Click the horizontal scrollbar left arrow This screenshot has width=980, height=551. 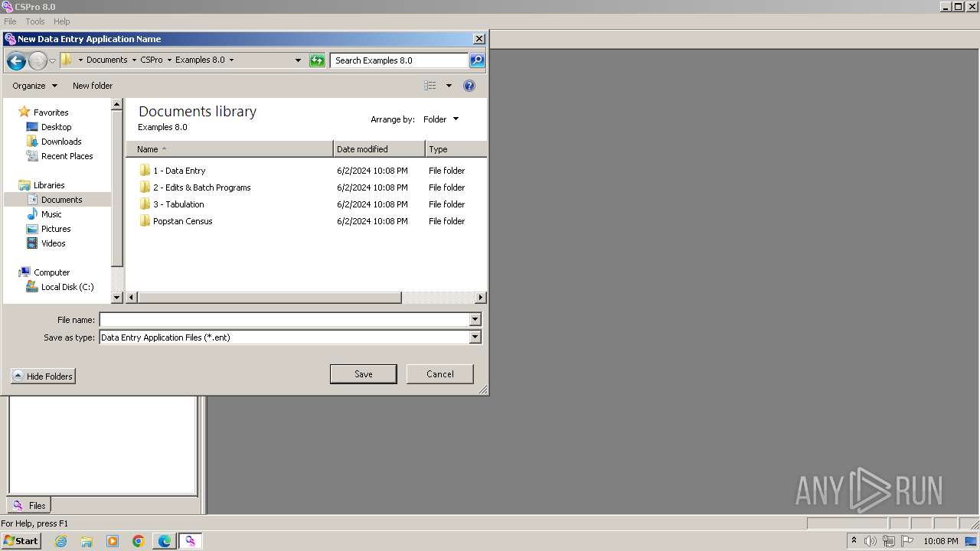point(132,298)
